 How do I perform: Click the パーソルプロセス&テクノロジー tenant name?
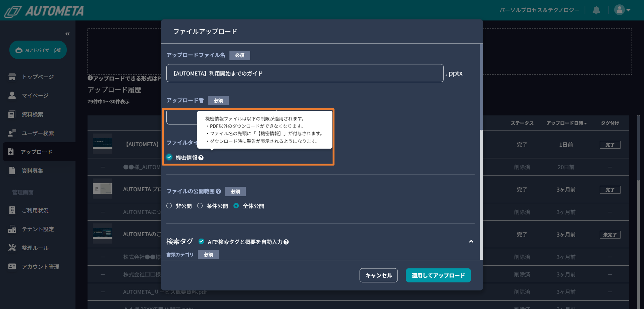click(539, 10)
